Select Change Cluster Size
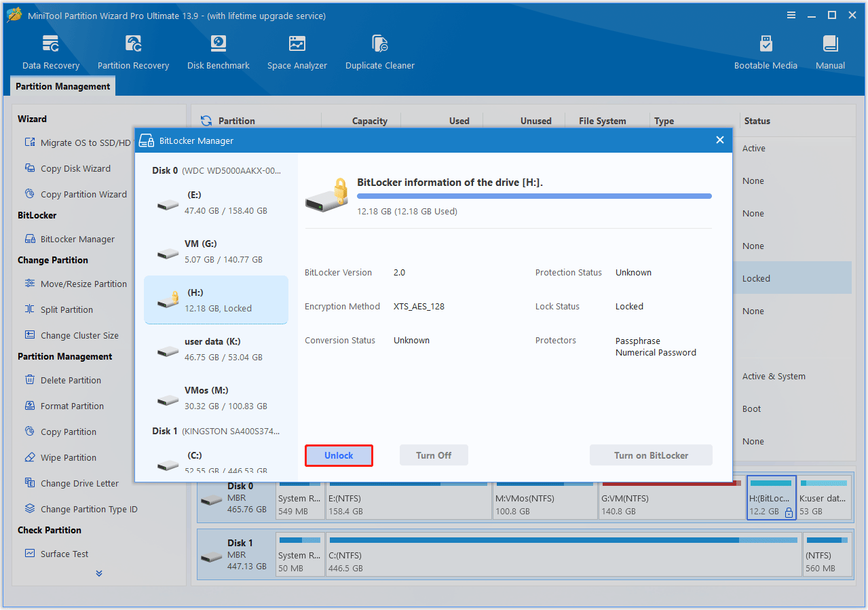Screen dimensions: 868x610 (x=71, y=335)
